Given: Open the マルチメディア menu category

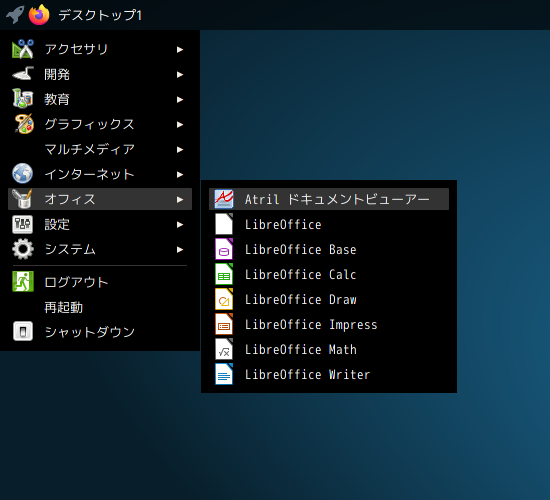Looking at the screenshot, I should click(x=100, y=149).
